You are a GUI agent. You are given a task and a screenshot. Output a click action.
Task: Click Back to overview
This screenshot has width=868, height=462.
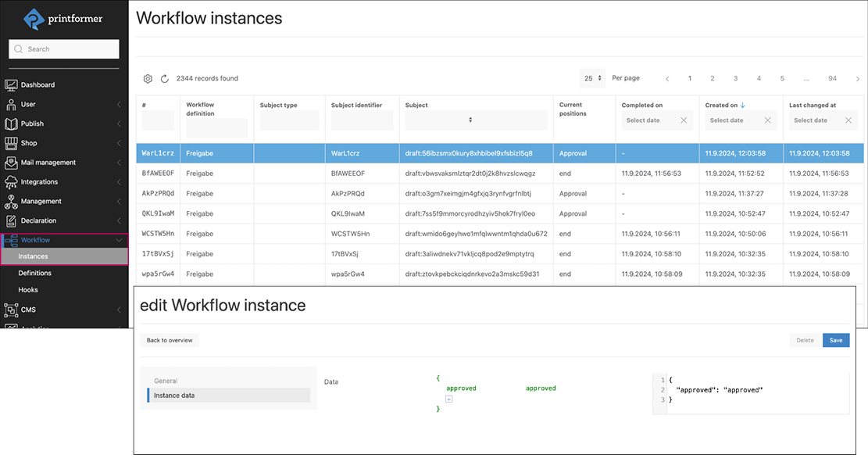click(x=170, y=340)
